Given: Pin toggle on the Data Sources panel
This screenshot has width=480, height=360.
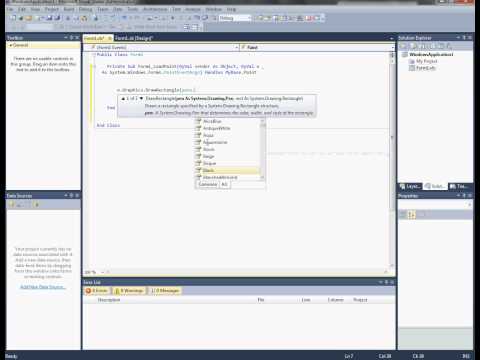Looking at the screenshot, I should 71,195.
